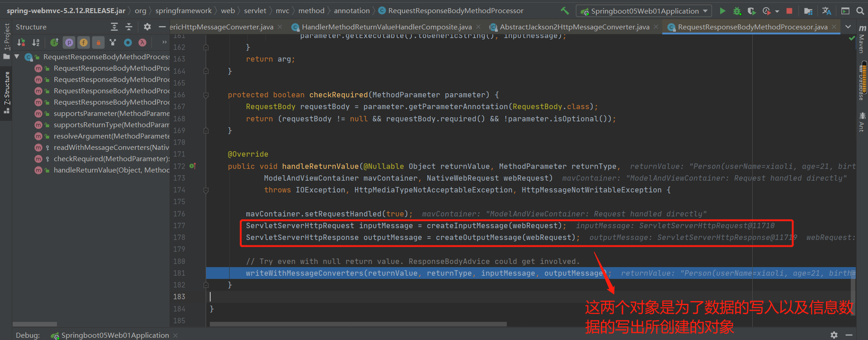The height and width of the screenshot is (340, 868).
Task: Close the AbstractJackson2HttpMessageConverter.java tab
Action: coord(656,27)
